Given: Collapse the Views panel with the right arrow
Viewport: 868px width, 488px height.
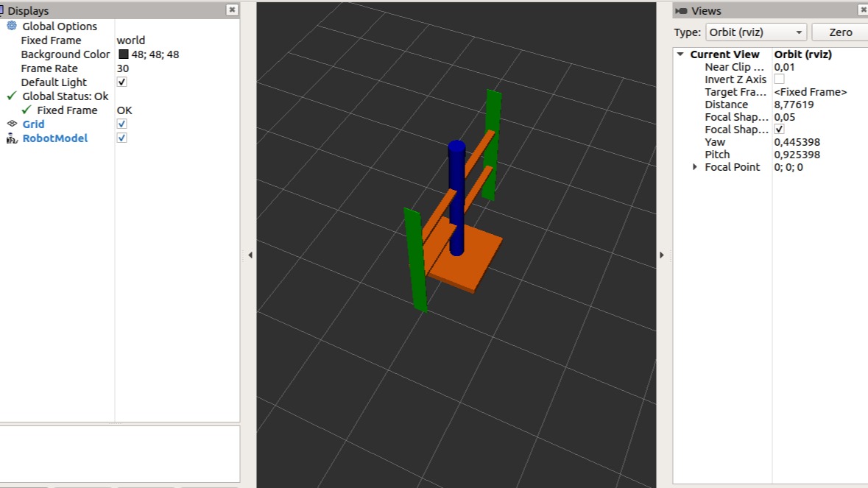Looking at the screenshot, I should (x=662, y=255).
